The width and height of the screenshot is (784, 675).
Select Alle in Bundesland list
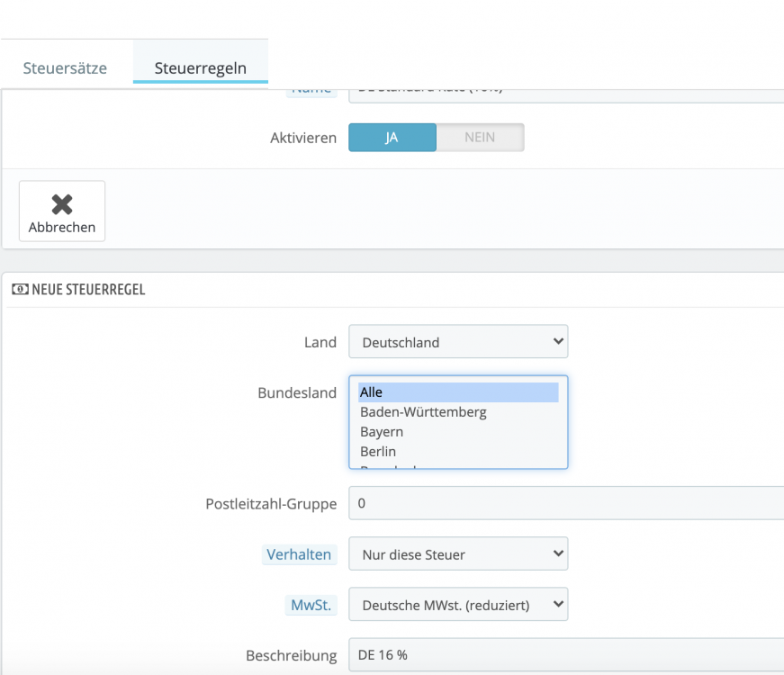pos(458,392)
